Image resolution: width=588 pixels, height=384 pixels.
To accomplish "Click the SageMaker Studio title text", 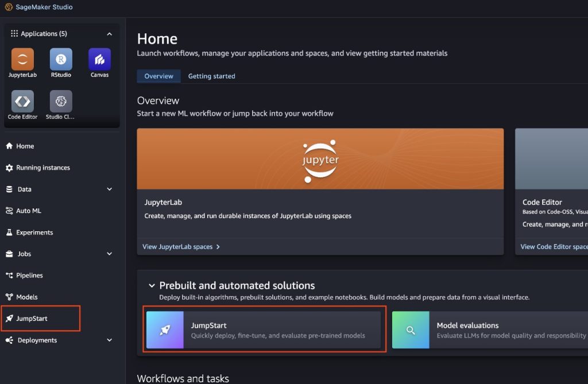I will (44, 7).
